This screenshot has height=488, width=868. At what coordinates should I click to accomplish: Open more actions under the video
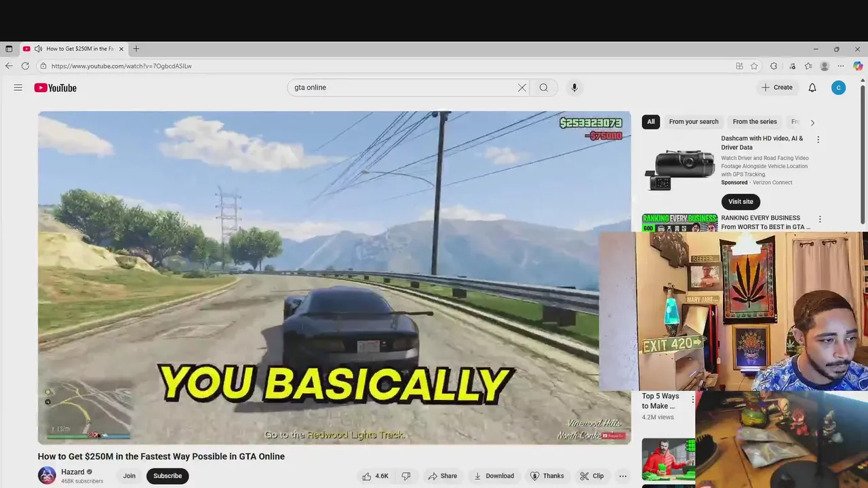[x=623, y=476]
